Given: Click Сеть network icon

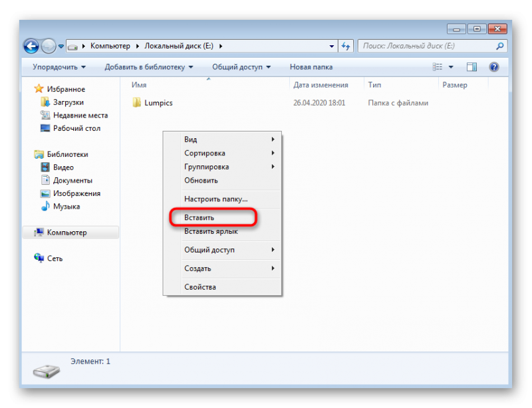Looking at the screenshot, I should pyautogui.click(x=39, y=258).
